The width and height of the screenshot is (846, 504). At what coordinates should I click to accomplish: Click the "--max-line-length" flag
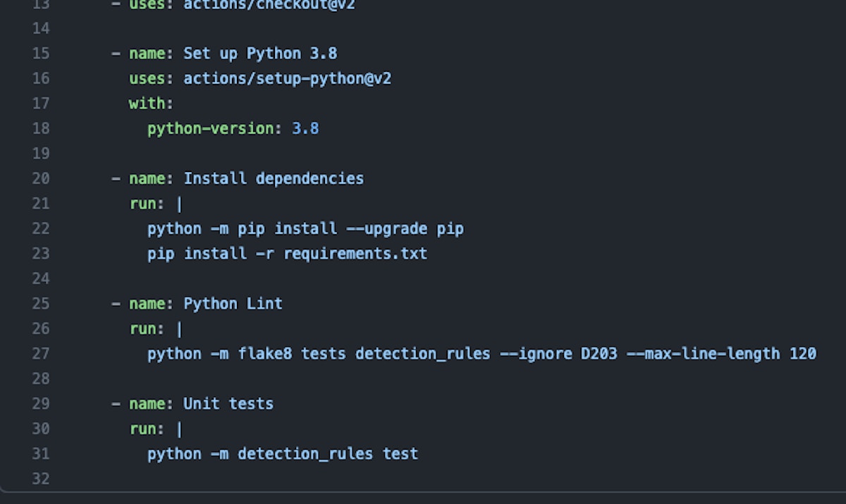tap(703, 353)
